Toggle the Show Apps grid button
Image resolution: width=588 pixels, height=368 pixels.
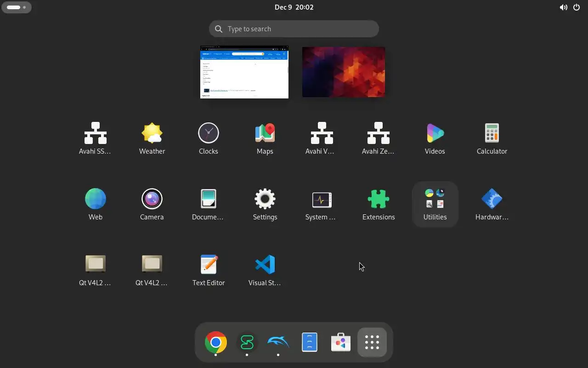372,342
